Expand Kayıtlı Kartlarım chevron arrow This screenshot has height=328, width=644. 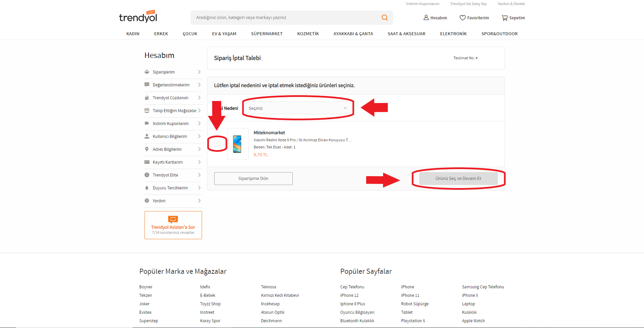(199, 162)
